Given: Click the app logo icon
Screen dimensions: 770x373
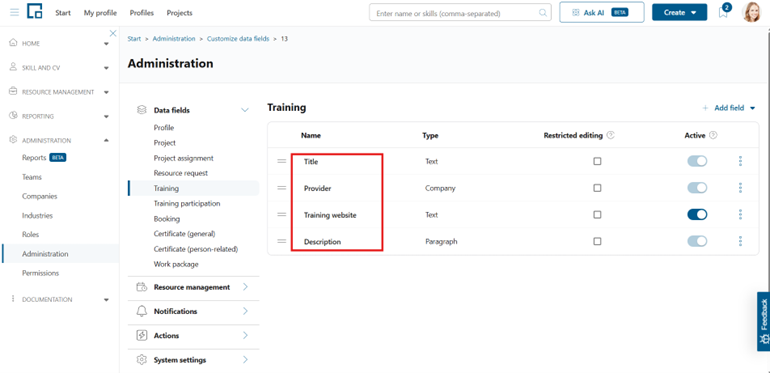Looking at the screenshot, I should pyautogui.click(x=34, y=11).
